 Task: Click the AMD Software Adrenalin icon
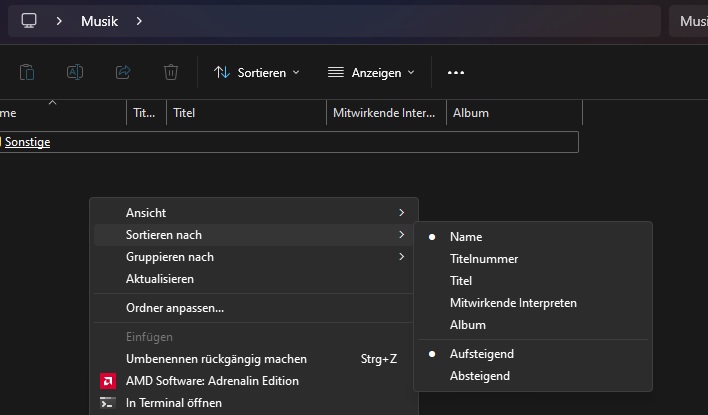tap(108, 381)
